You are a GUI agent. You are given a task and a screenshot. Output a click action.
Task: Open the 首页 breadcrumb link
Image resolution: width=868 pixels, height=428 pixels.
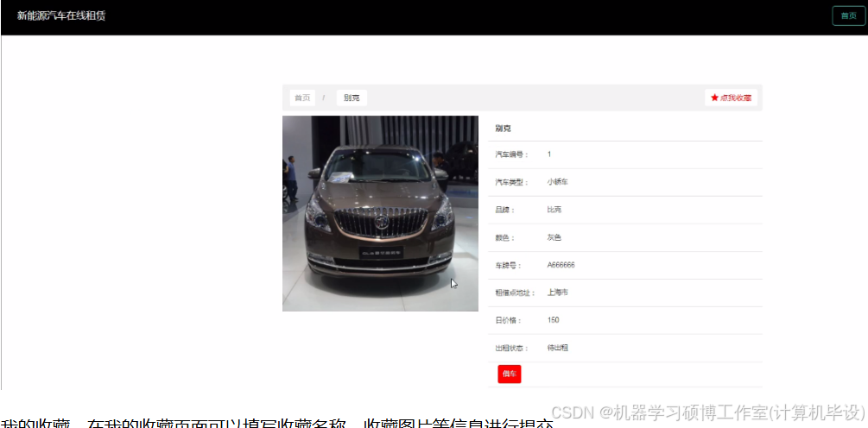coord(302,98)
